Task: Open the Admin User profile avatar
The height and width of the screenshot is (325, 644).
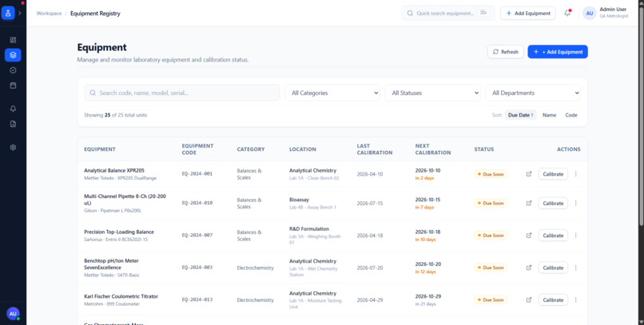Action: (590, 13)
